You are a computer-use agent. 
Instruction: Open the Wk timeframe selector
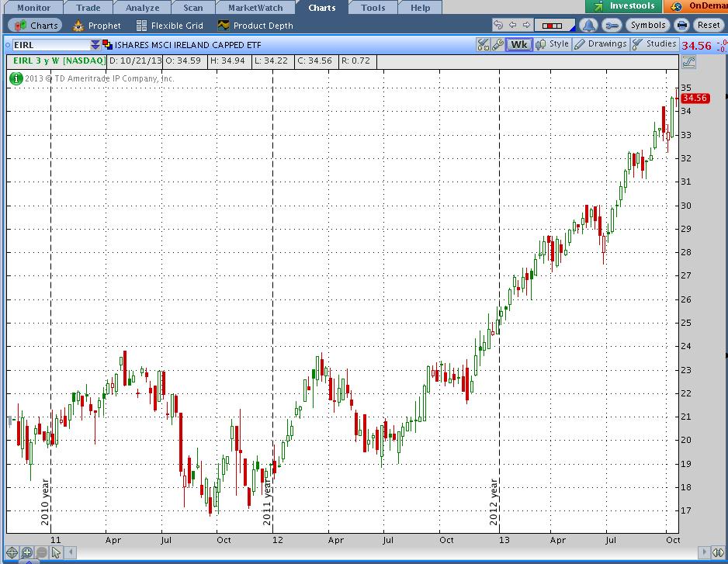518,44
